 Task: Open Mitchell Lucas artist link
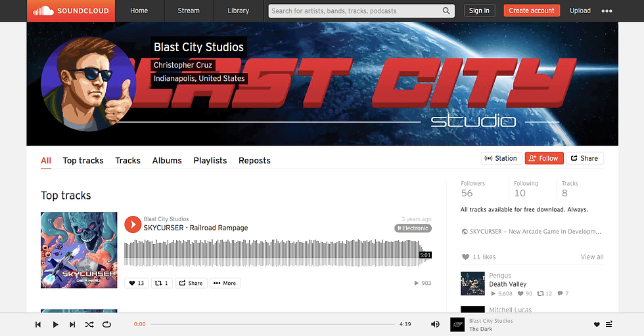pos(510,310)
